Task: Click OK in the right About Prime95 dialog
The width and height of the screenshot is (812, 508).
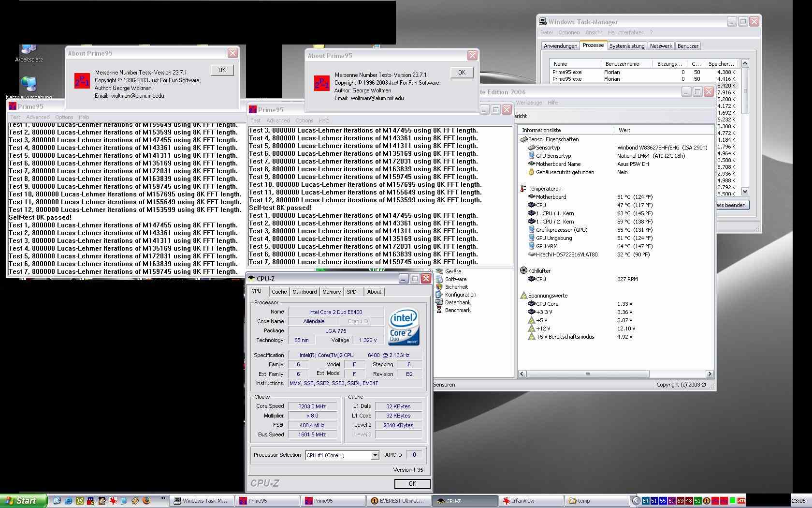Action: click(462, 73)
